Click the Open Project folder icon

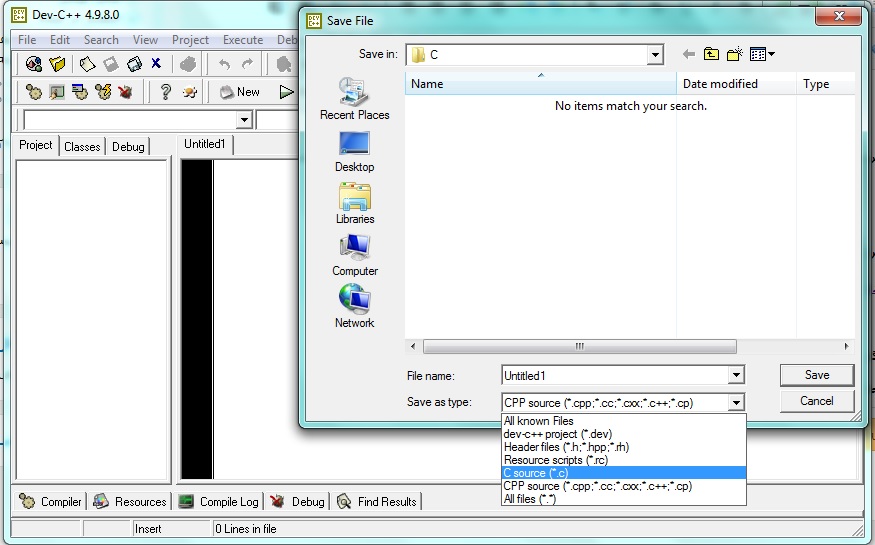(57, 64)
